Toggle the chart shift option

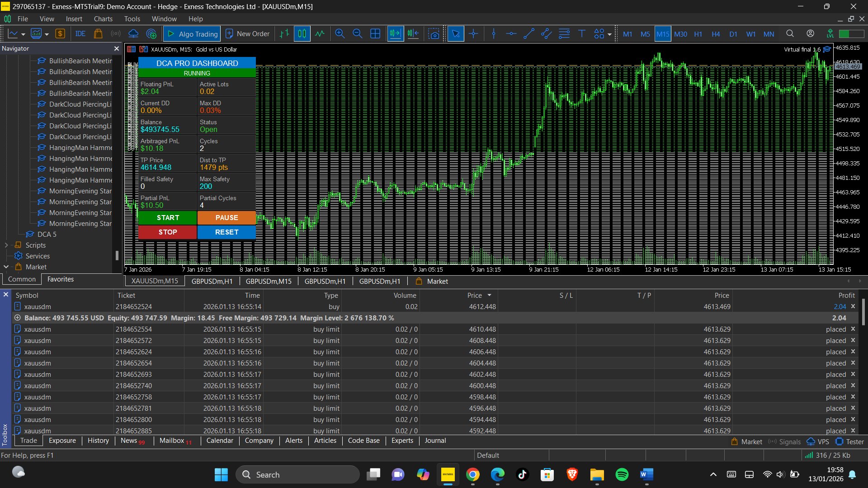click(x=413, y=34)
